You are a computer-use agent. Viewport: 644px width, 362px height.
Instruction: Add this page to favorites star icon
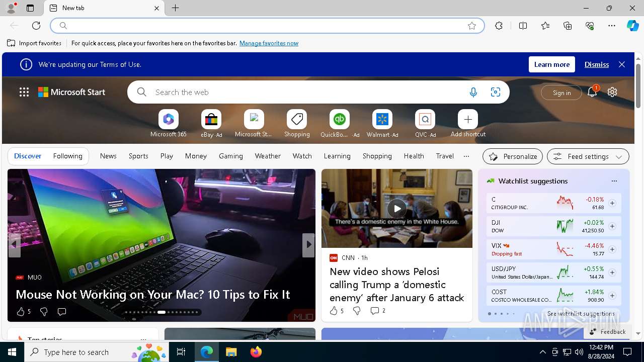[472, 26]
